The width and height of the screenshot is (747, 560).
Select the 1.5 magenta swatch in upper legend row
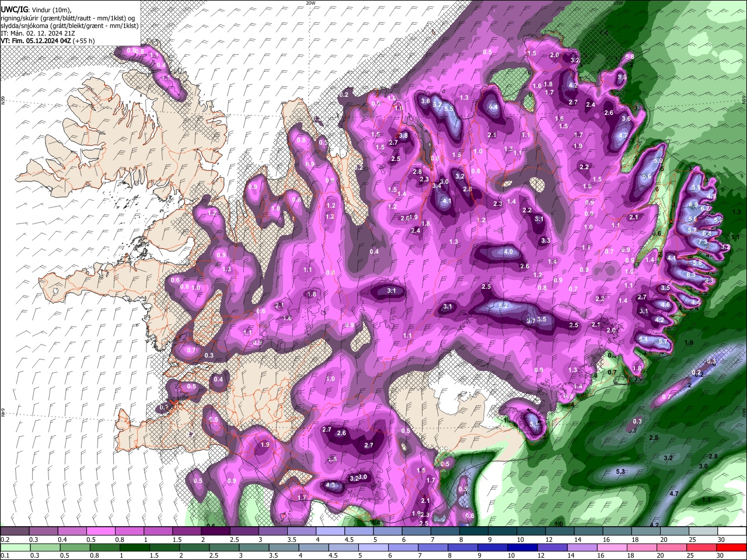click(186, 531)
